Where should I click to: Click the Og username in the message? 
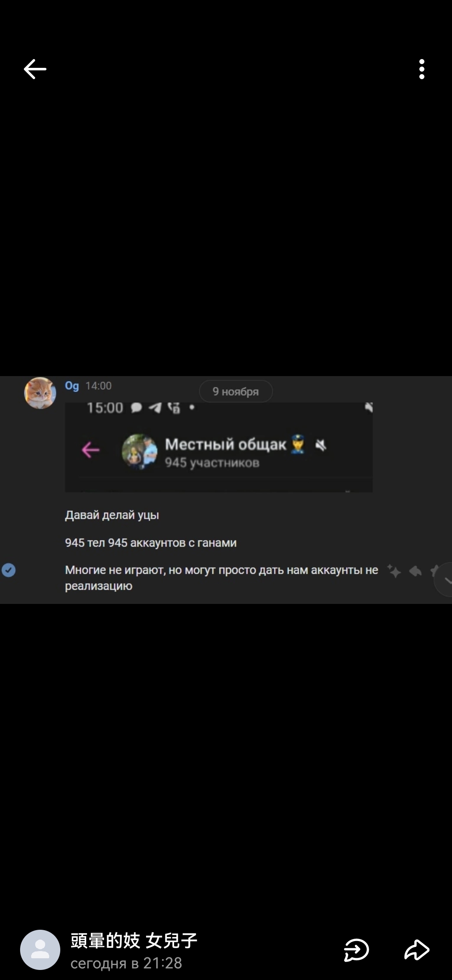[x=72, y=386]
